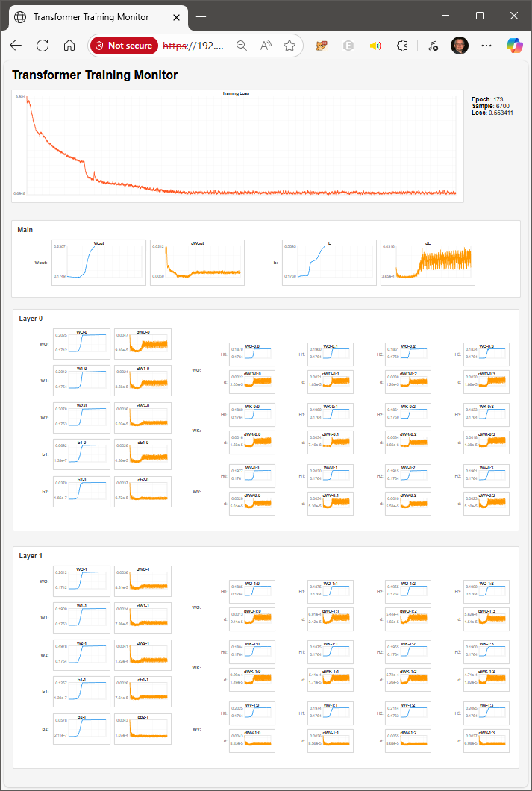532x791 pixels.
Task: Open the user profile avatar
Action: click(460, 46)
